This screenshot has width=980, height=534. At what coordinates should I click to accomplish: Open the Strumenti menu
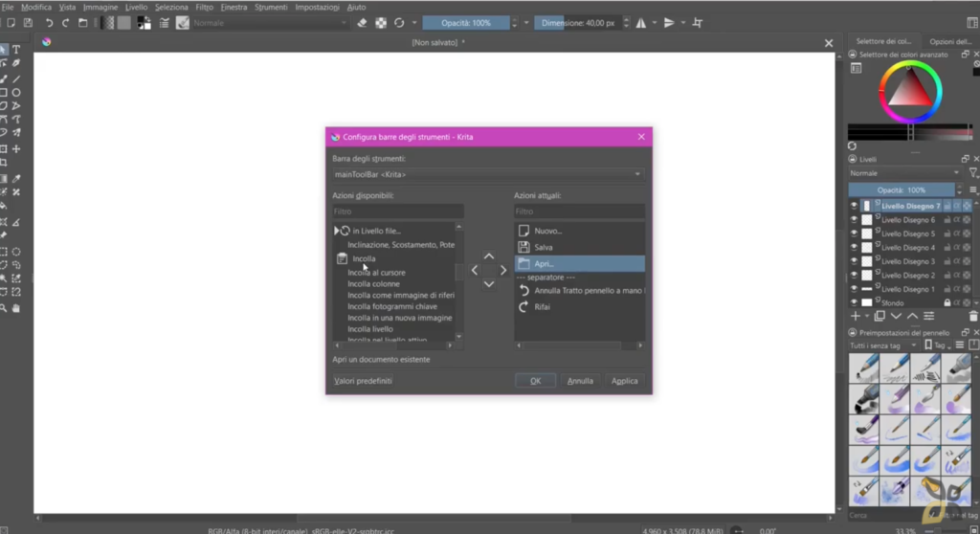271,7
